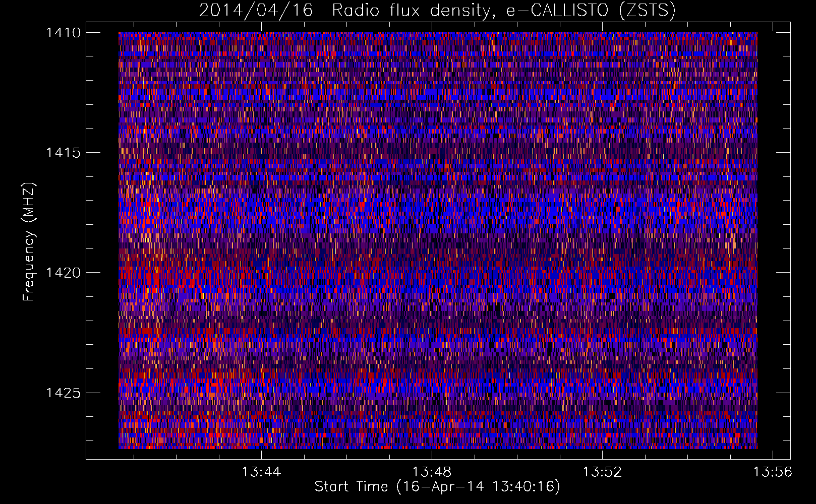Select the 1425 frequency tick label
The width and height of the screenshot is (816, 504).
click(64, 393)
